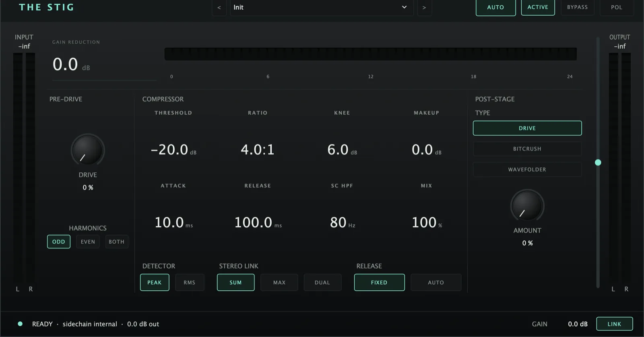Toggle the LINK button

pyautogui.click(x=614, y=324)
